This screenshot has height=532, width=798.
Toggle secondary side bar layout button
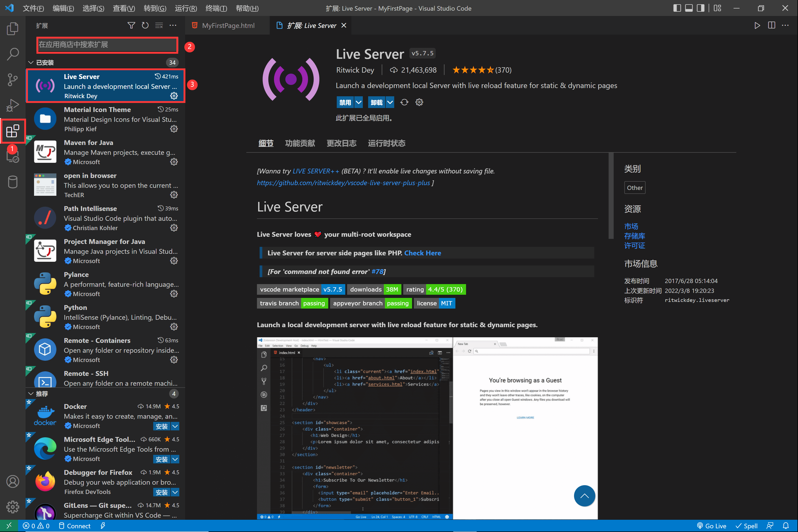click(700, 8)
